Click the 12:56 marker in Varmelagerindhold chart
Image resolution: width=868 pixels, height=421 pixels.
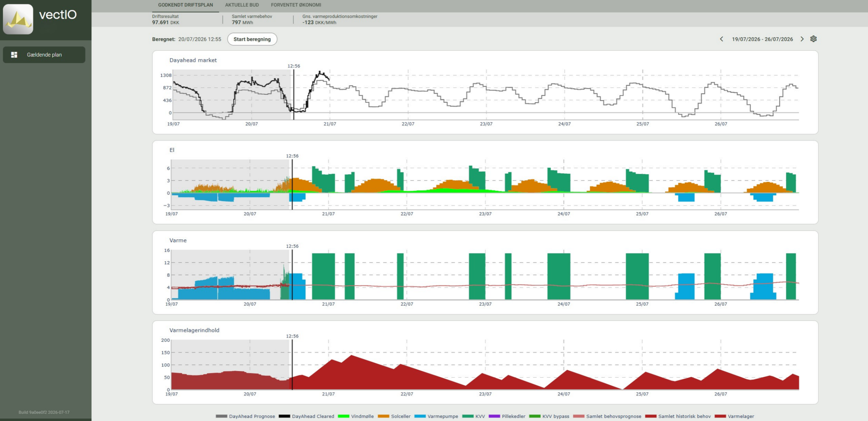pos(292,336)
